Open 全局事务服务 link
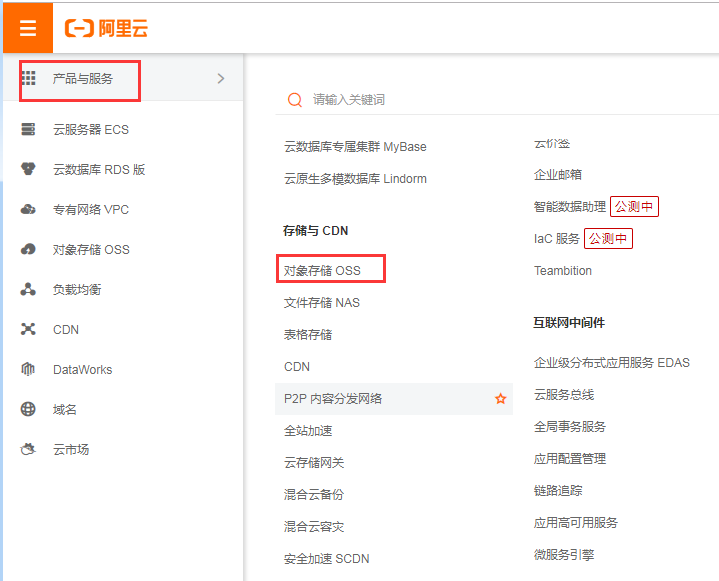This screenshot has width=719, height=581. point(570,426)
